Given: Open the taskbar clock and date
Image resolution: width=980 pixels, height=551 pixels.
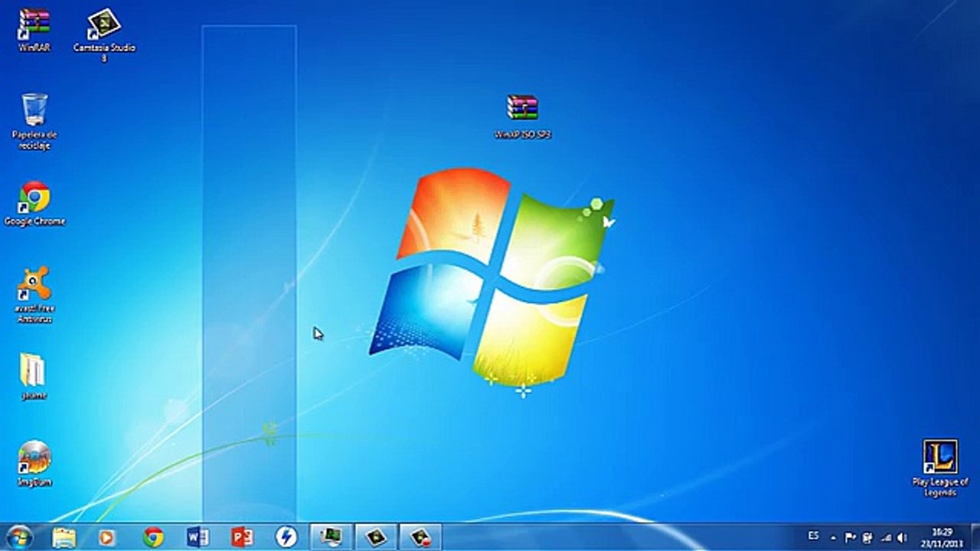Looking at the screenshot, I should click(942, 537).
